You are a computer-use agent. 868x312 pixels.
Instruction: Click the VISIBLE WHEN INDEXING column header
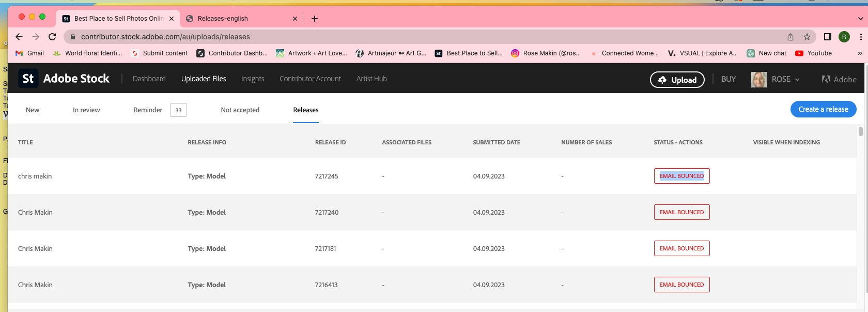click(786, 142)
